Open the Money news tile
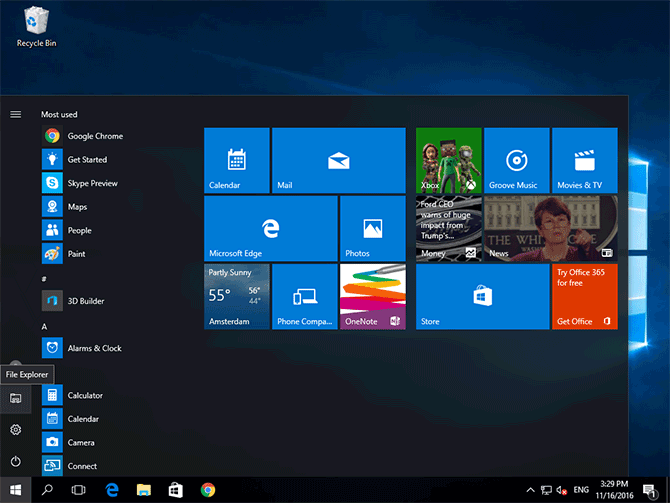Screen dimensions: 670x503 coord(449,228)
